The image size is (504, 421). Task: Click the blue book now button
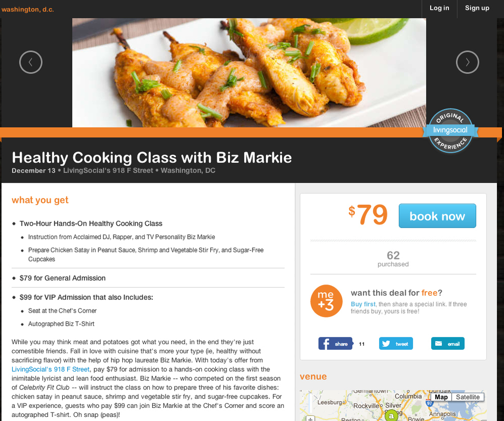pyautogui.click(x=437, y=216)
